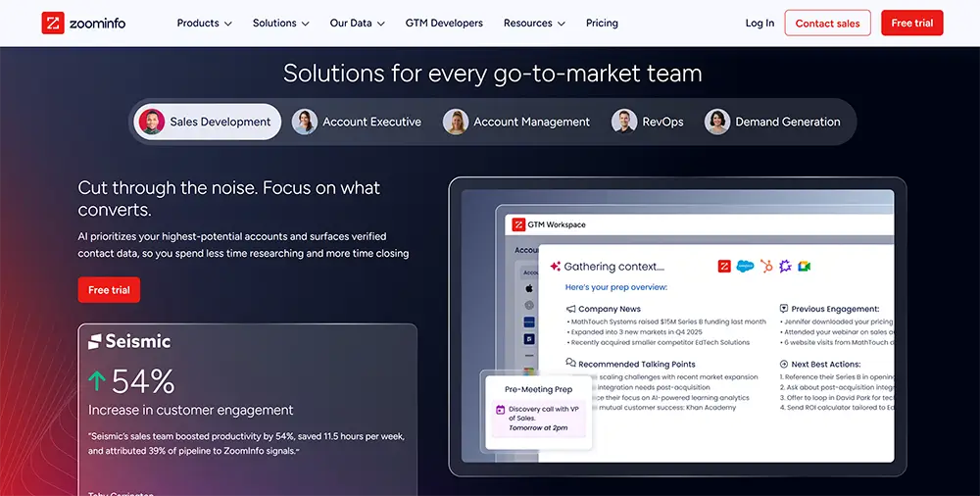Viewport: 980px width, 496px height.
Task: Click the "Recommended Talking Points" heading
Action: (x=636, y=364)
